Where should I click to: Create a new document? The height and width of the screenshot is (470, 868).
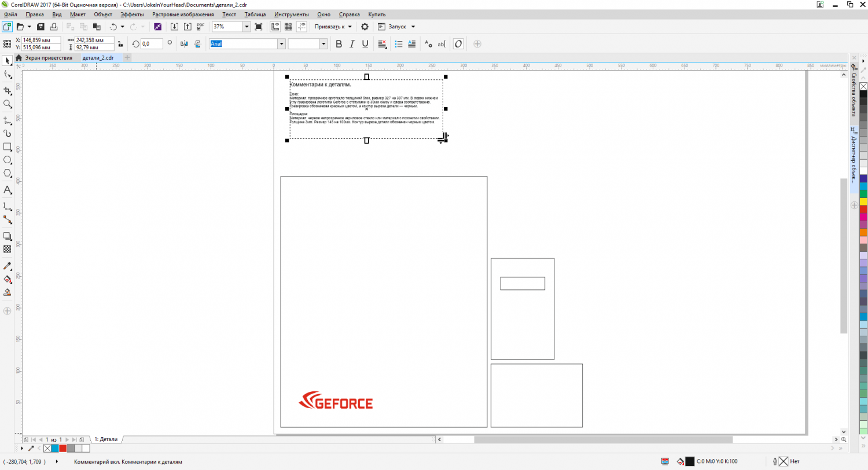coord(7,27)
